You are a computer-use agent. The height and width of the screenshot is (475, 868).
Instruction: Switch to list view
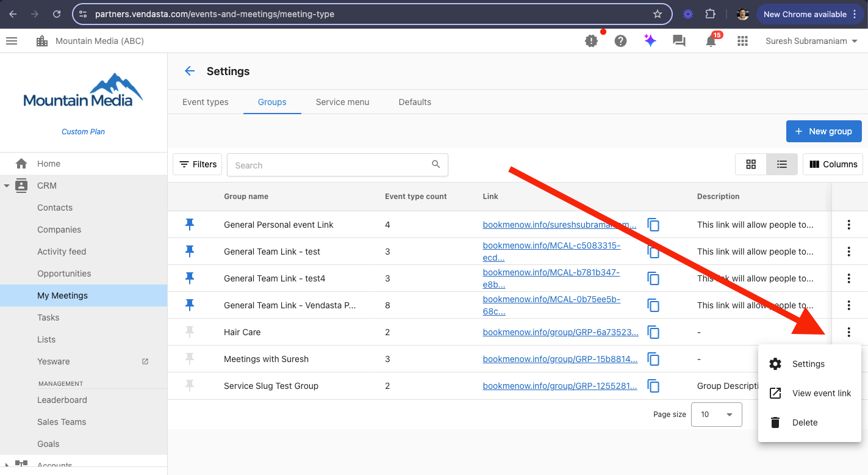pyautogui.click(x=782, y=164)
